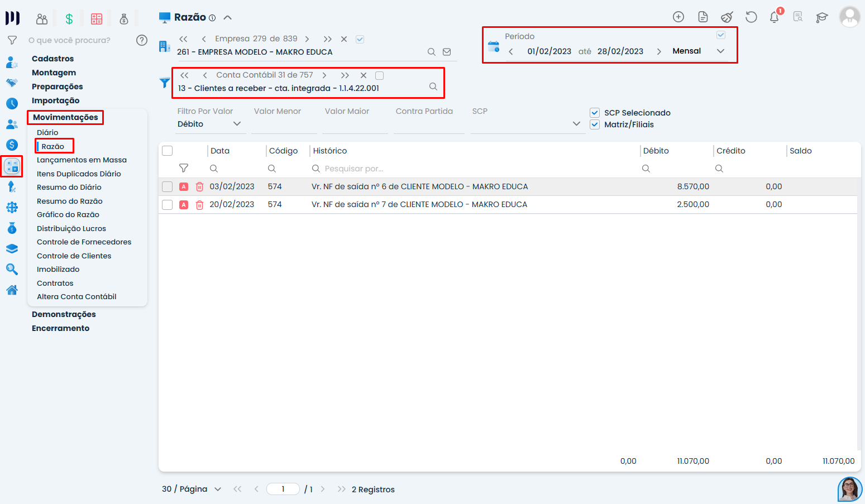Open Lançamentos em Massa
Viewport: 865px width, 504px height.
point(82,160)
